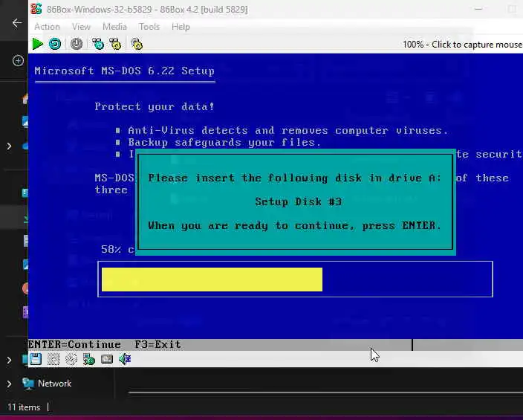Image resolution: width=523 pixels, height=420 pixels.
Task: Click the "11 items" status text in Explorer
Action: point(24,407)
